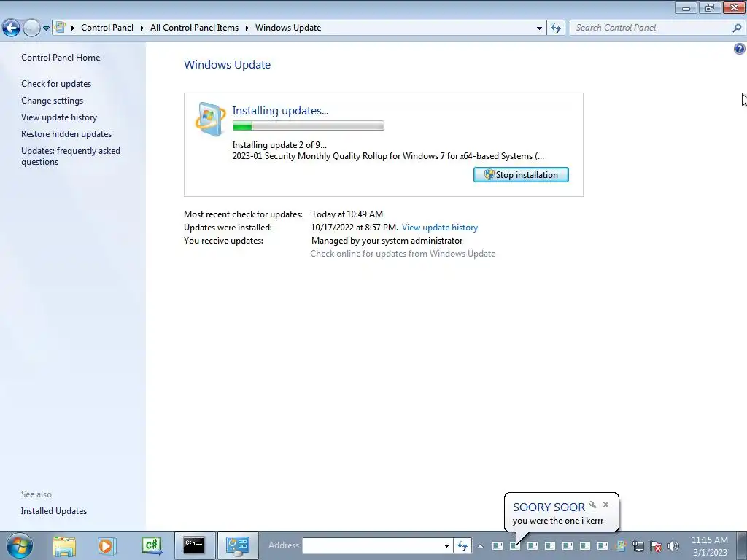Viewport: 747px width, 560px height.
Task: Click View update history next to install date
Action: tap(440, 227)
